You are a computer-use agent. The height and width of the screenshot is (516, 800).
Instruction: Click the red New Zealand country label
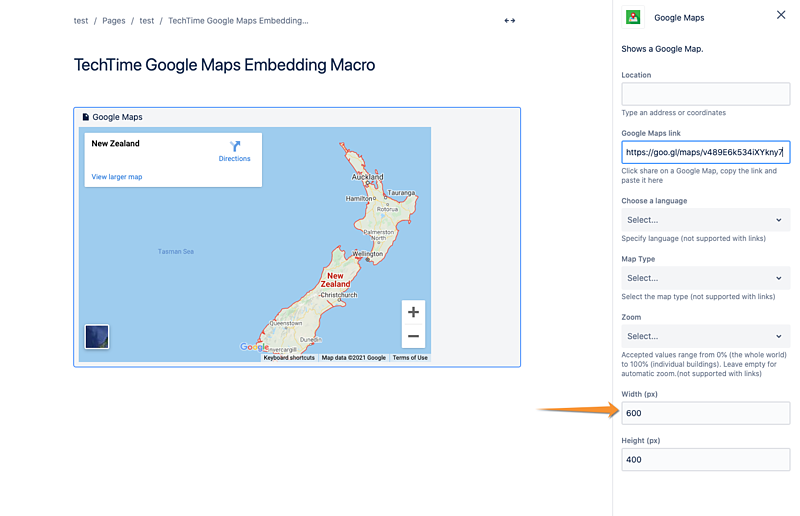[335, 280]
